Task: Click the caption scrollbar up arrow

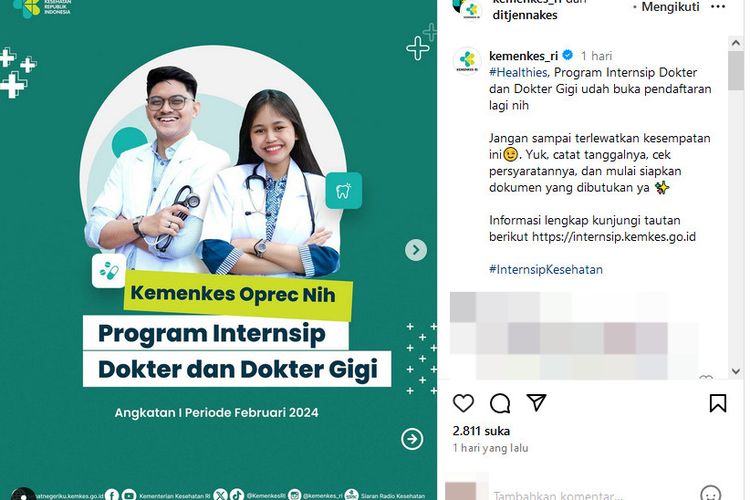Action: pyautogui.click(x=736, y=43)
